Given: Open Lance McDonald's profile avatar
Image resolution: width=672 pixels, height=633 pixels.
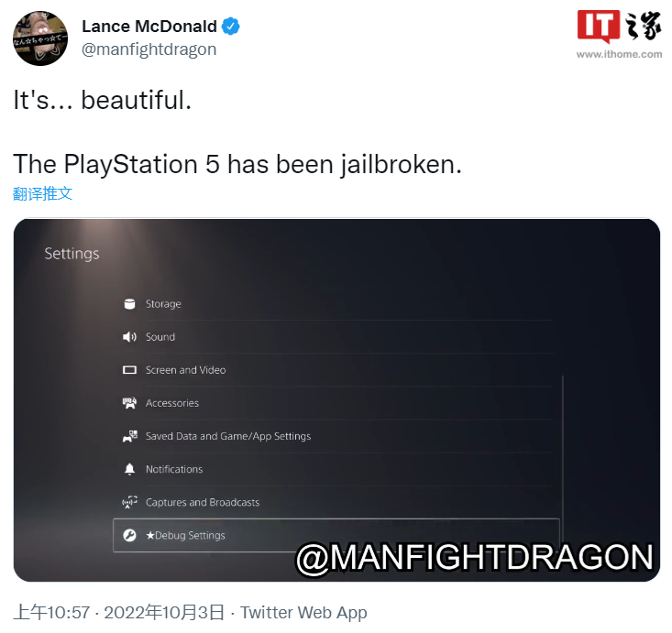Looking at the screenshot, I should pos(40,38).
